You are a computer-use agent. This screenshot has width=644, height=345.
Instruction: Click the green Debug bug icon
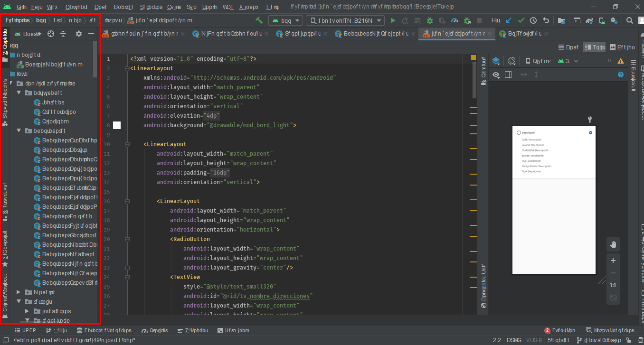pos(430,20)
